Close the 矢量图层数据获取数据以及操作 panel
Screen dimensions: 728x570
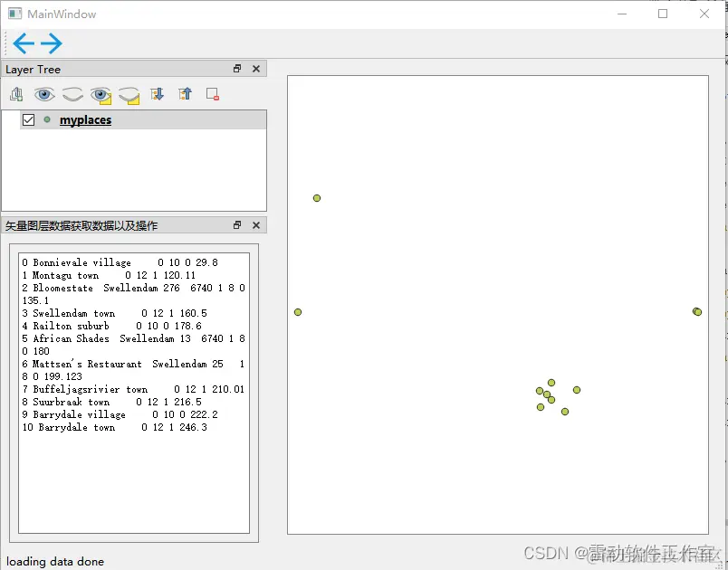coord(256,225)
